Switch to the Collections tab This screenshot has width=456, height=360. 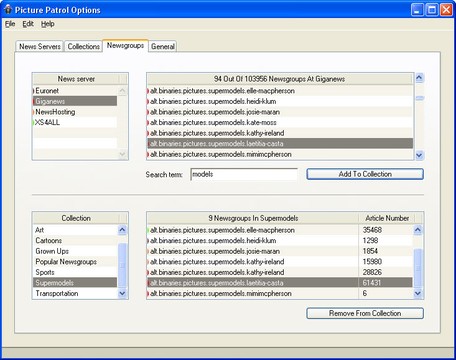point(83,46)
